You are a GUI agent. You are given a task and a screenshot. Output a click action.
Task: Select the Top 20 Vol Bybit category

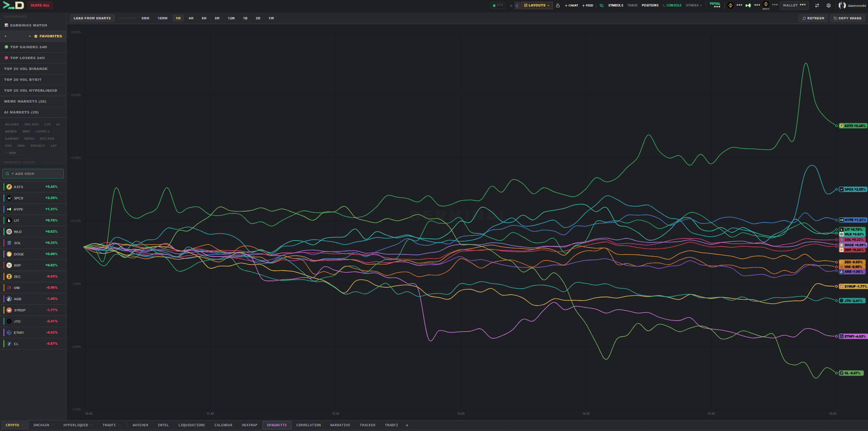[33, 80]
